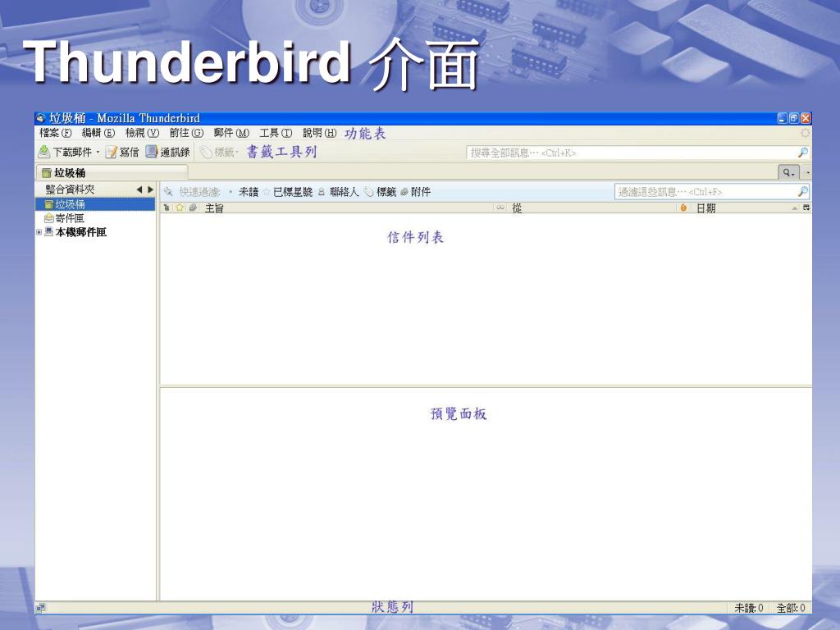This screenshot has width=840, height=630.
Task: Switch to next folder view arrow
Action: tap(151, 189)
